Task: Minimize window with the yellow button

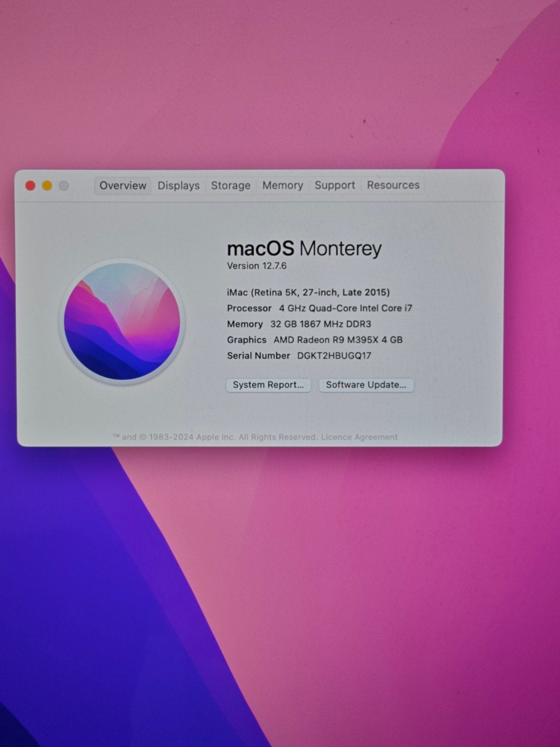Action: coord(47,186)
